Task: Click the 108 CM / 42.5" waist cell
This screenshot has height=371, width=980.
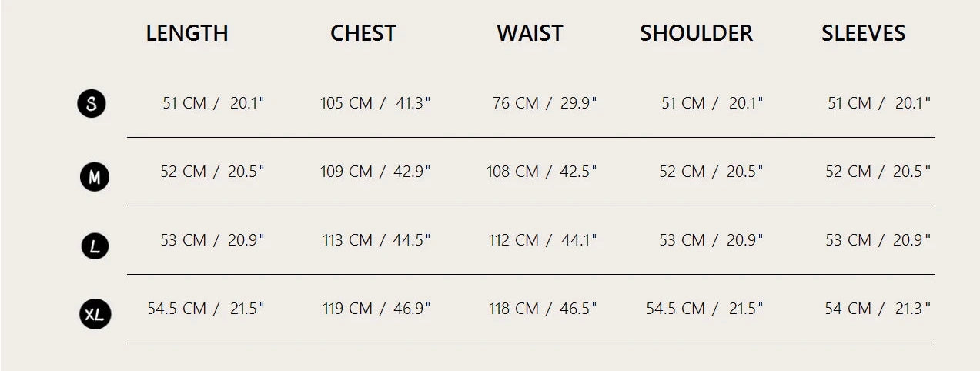Action: click(x=542, y=172)
